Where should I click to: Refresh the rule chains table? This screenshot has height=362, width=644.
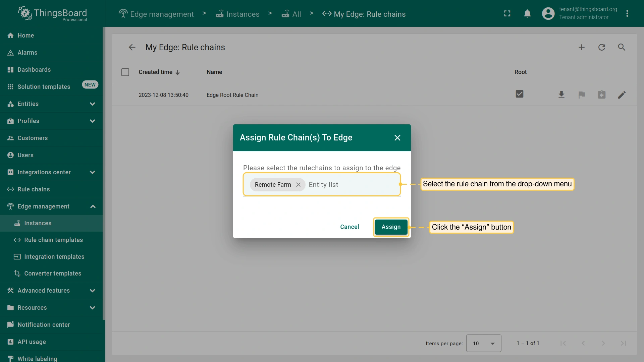point(602,47)
